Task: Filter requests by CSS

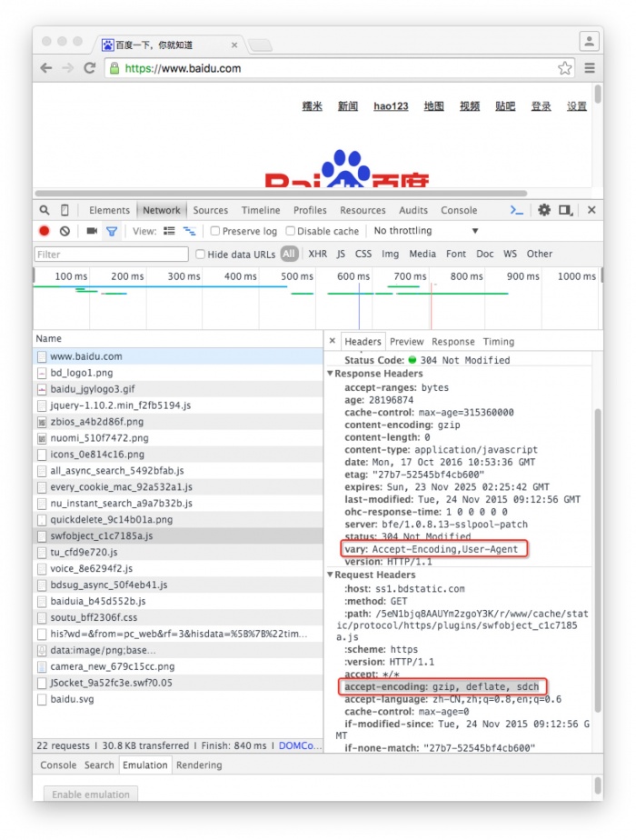Action: pyautogui.click(x=363, y=254)
